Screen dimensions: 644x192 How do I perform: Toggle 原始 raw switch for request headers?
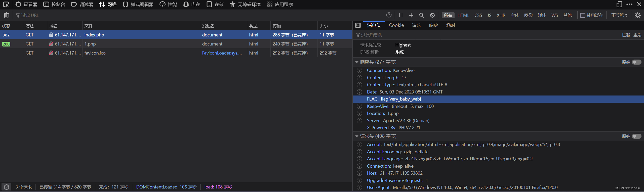coord(637,136)
